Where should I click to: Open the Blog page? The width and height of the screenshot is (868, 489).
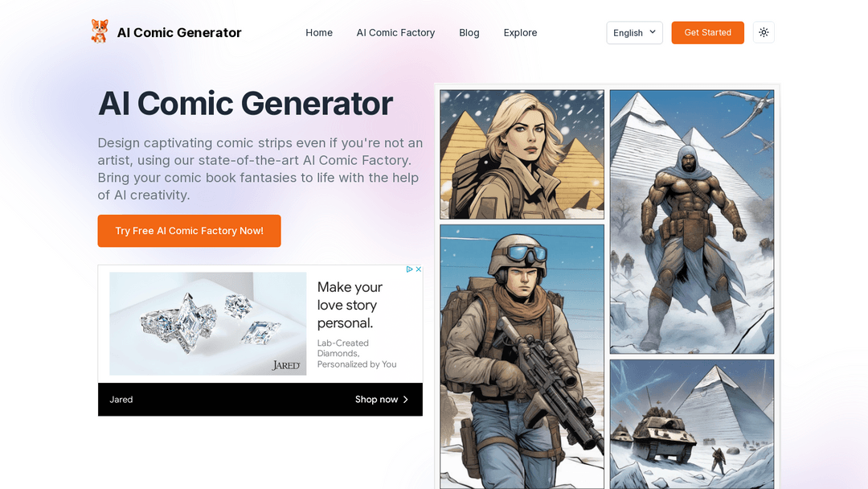(x=469, y=33)
